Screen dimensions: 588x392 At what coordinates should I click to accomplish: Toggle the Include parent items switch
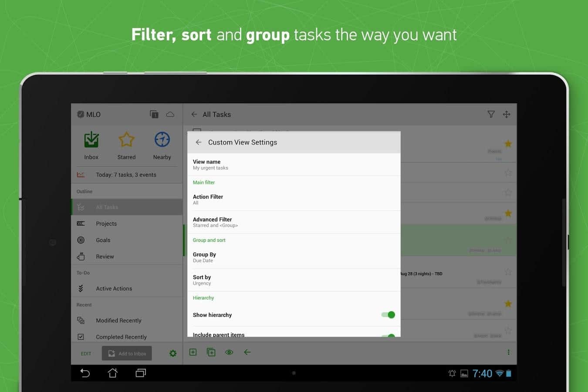(x=388, y=335)
